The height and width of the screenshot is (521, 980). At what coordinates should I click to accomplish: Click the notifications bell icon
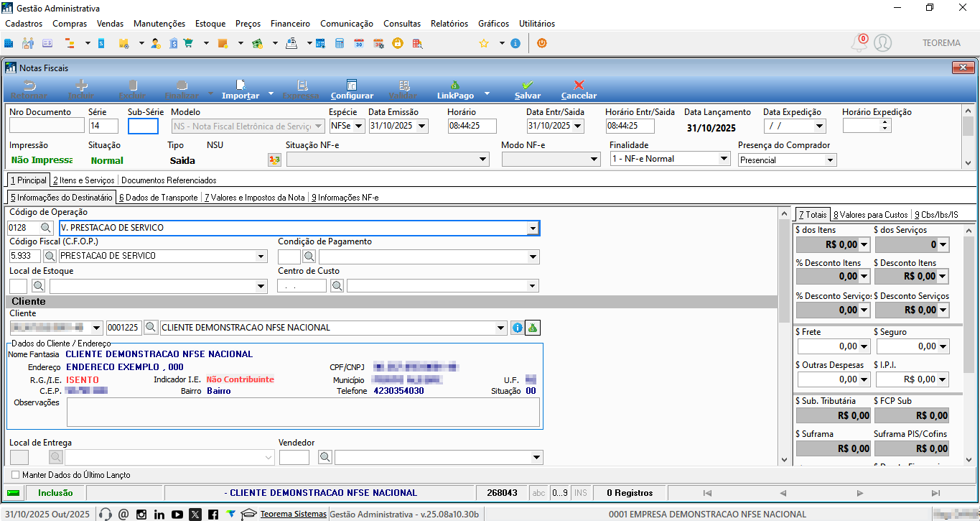(x=859, y=42)
